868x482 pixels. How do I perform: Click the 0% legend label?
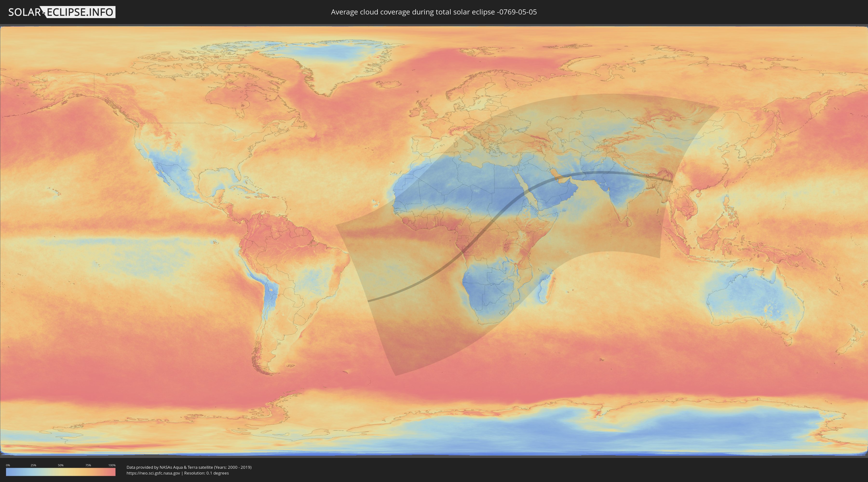click(x=8, y=465)
